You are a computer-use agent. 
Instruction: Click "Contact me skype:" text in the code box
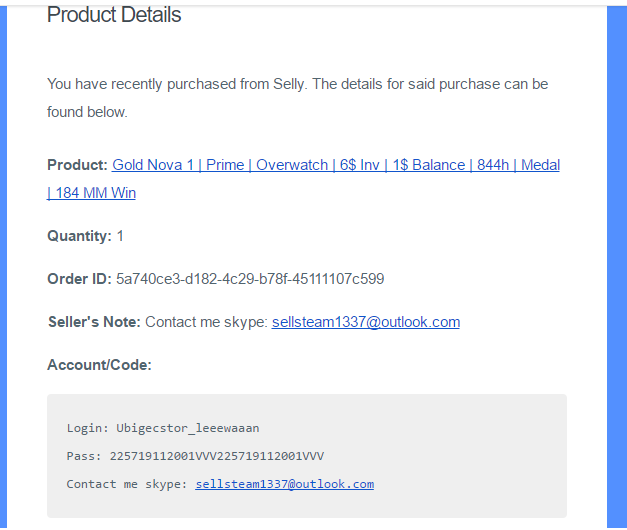point(127,484)
